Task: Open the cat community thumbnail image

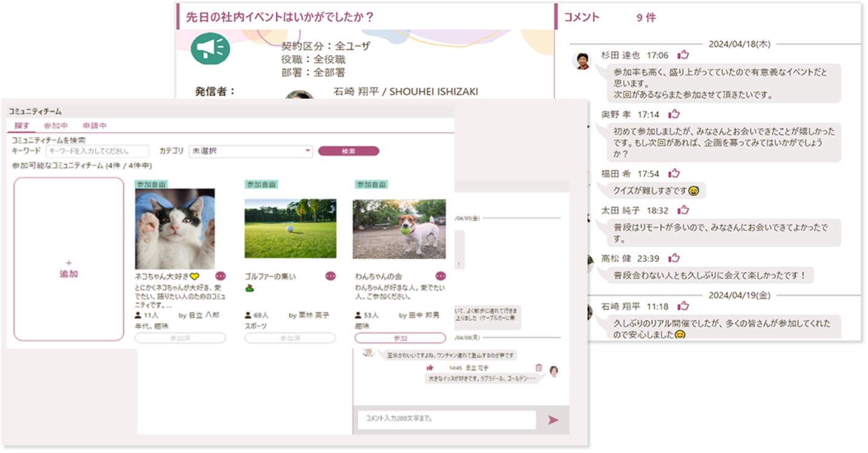Action: click(174, 229)
